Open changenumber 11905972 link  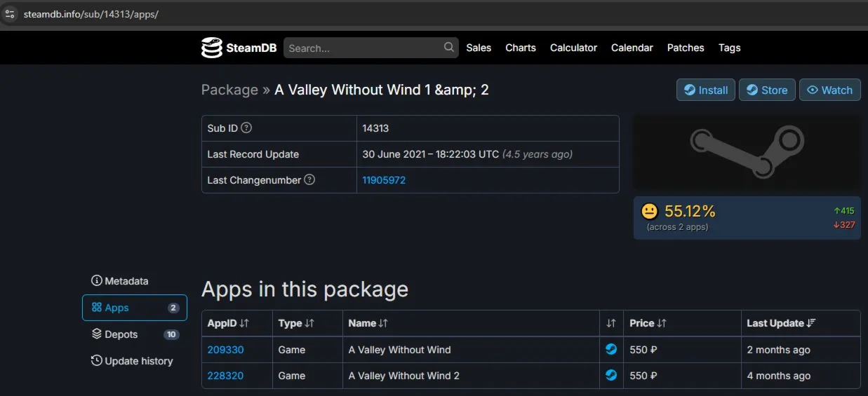384,180
